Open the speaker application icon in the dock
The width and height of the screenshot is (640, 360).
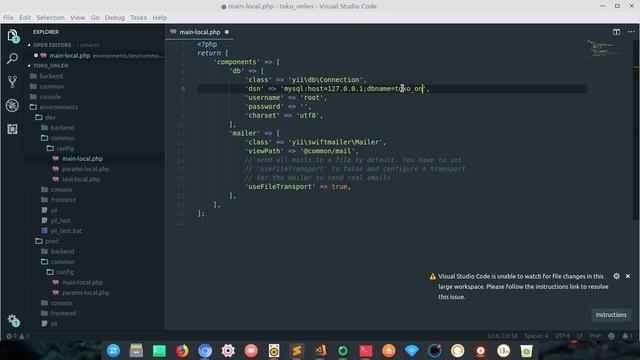[274, 351]
